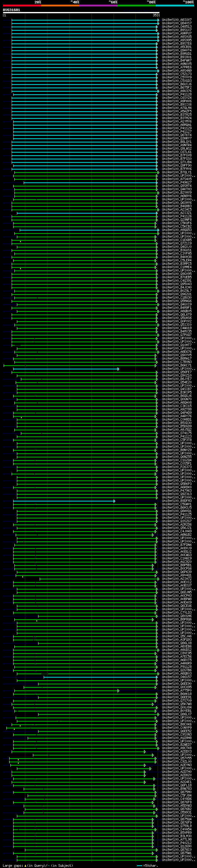Select hit label UniRef100_P41123
Viewport: 197px width, 868px height.
(177, 436)
